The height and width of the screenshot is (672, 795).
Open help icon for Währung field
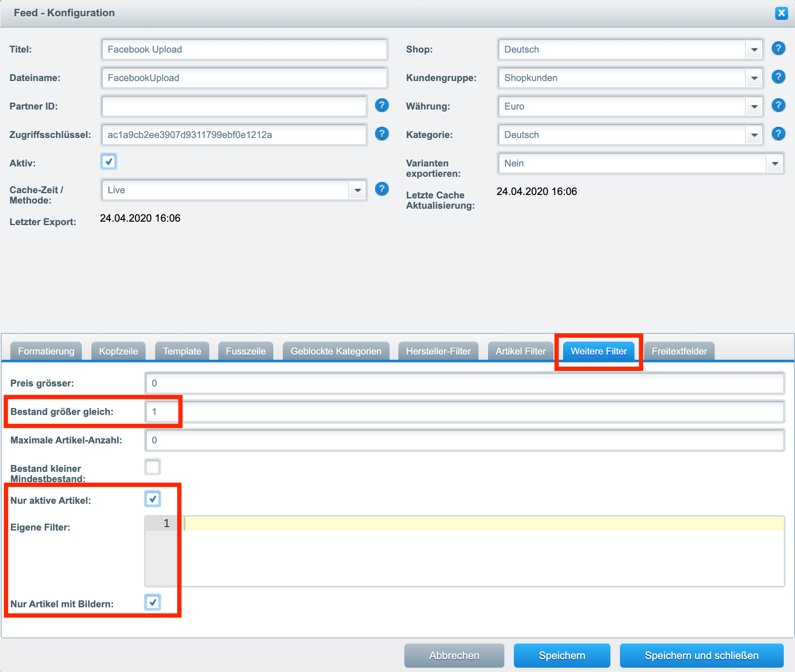pyautogui.click(x=778, y=106)
